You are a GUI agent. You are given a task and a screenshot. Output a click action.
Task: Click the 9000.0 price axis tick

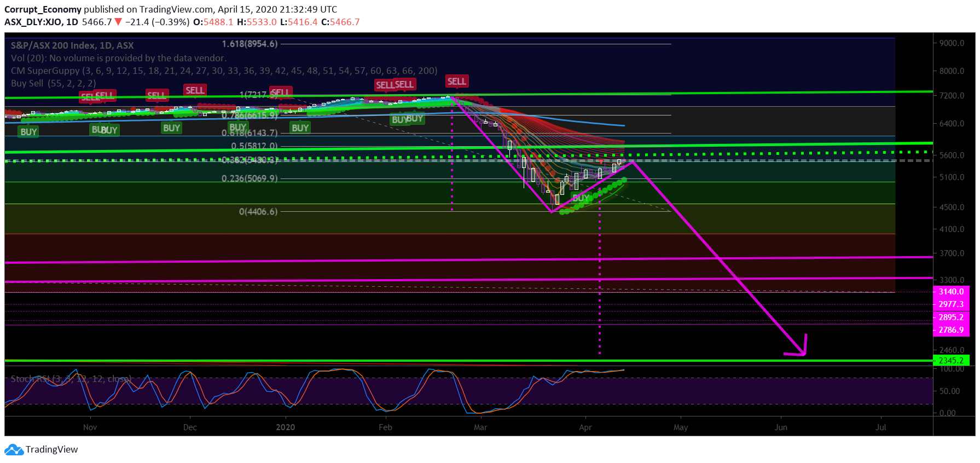click(952, 43)
